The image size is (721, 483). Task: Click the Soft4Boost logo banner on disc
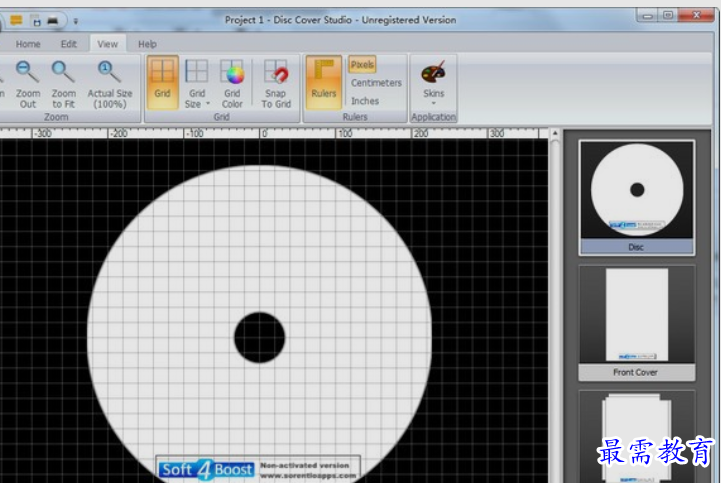[x=258, y=469]
